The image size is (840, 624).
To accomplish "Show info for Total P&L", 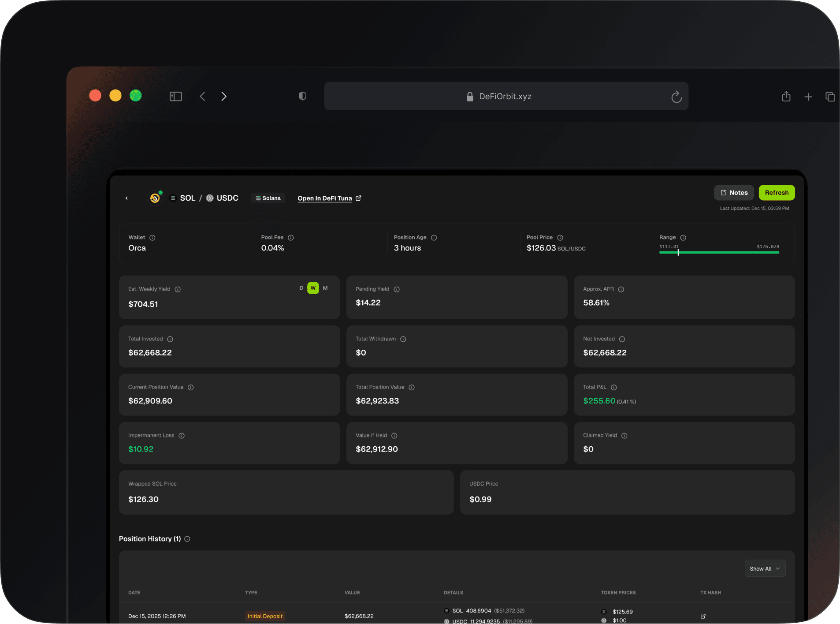I will [613, 388].
